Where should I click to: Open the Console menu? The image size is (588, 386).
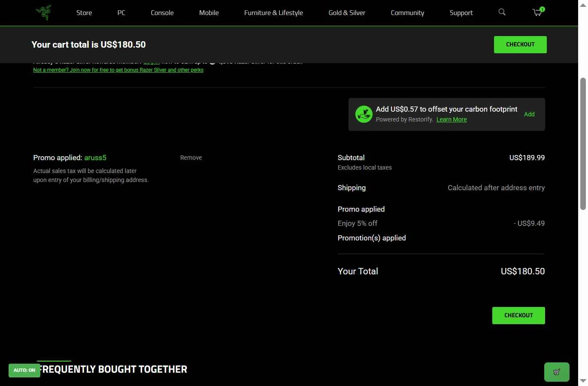(162, 13)
